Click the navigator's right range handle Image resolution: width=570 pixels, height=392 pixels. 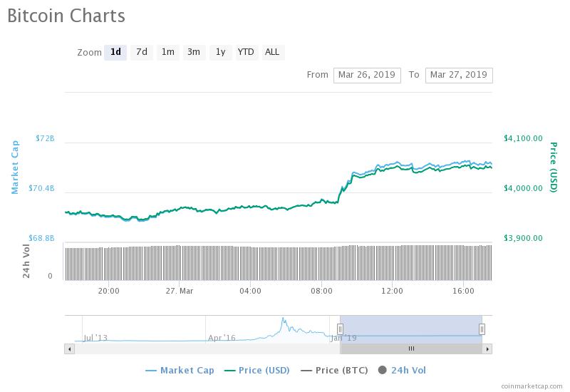[x=482, y=329]
